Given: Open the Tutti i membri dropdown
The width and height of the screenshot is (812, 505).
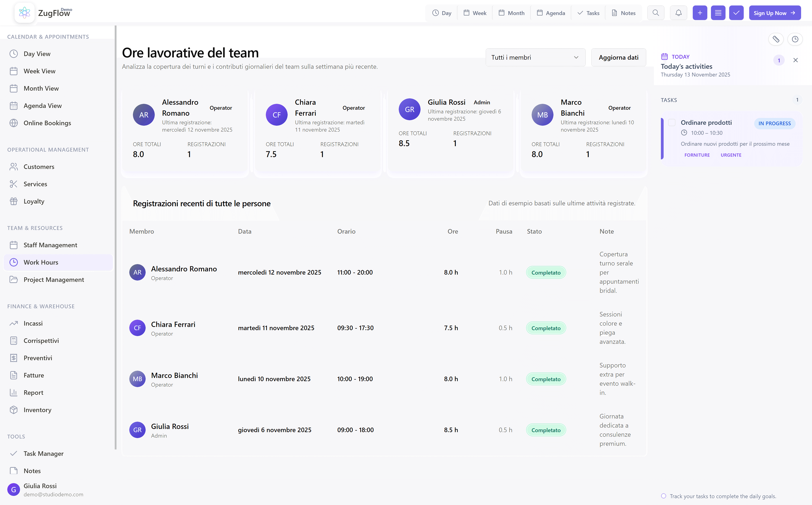Looking at the screenshot, I should coord(535,57).
